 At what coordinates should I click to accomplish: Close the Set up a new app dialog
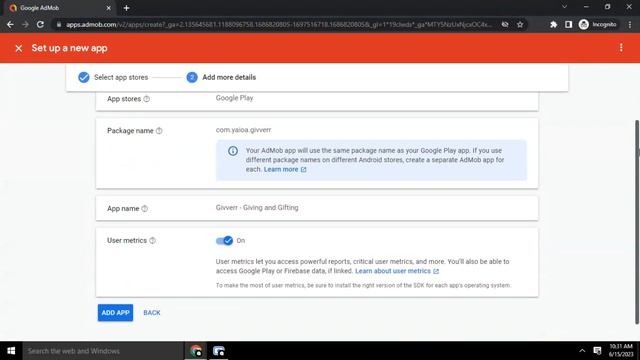18,48
